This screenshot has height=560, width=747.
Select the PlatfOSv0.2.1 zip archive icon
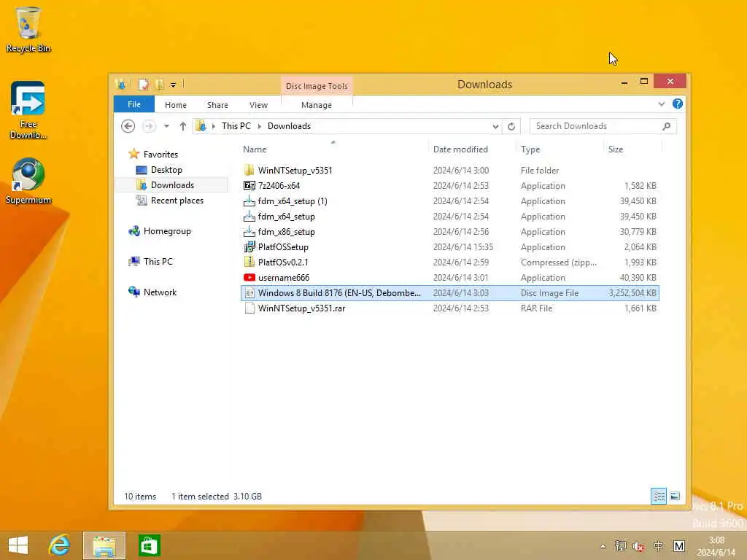coord(249,262)
